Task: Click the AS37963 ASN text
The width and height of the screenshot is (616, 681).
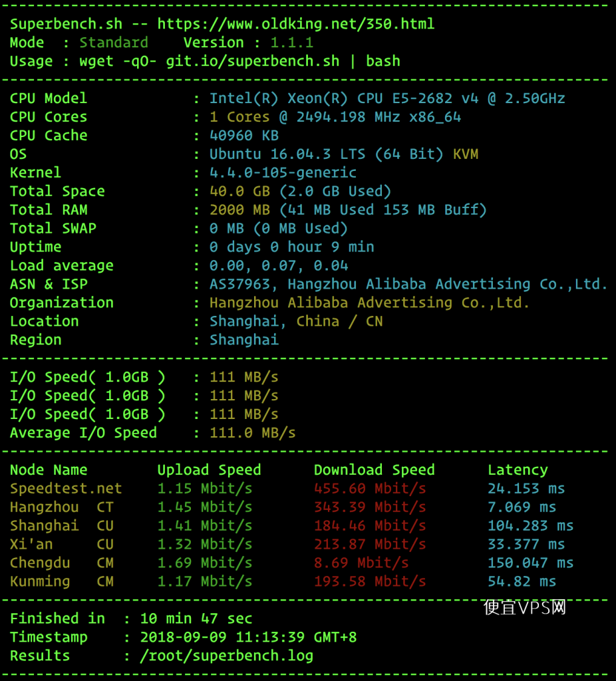Action: click(x=243, y=285)
